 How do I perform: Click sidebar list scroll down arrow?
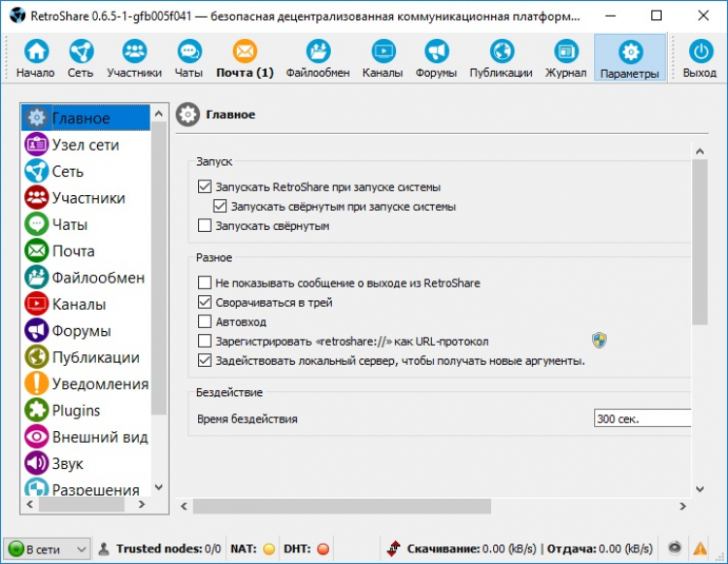(159, 487)
